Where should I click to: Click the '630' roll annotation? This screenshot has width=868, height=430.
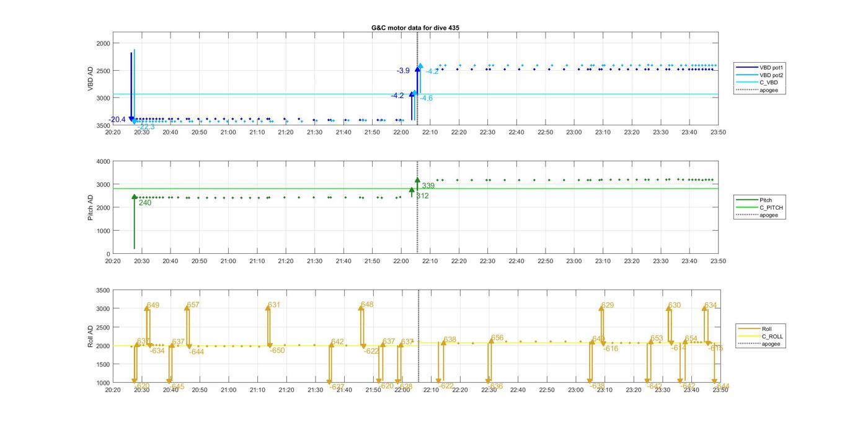(x=675, y=305)
